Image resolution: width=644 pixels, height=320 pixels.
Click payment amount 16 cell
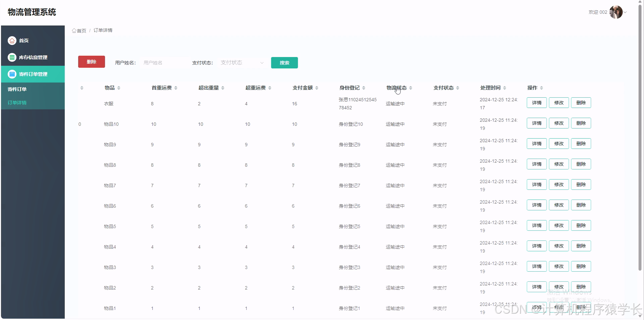294,104
